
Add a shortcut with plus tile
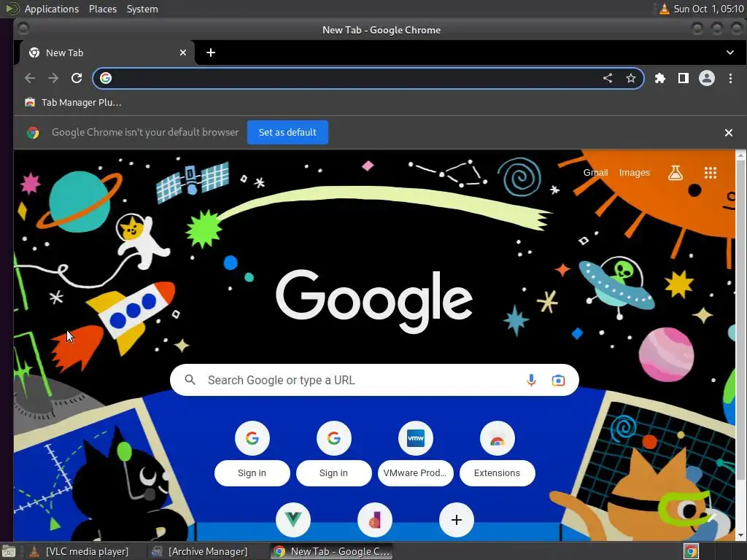pyautogui.click(x=457, y=519)
